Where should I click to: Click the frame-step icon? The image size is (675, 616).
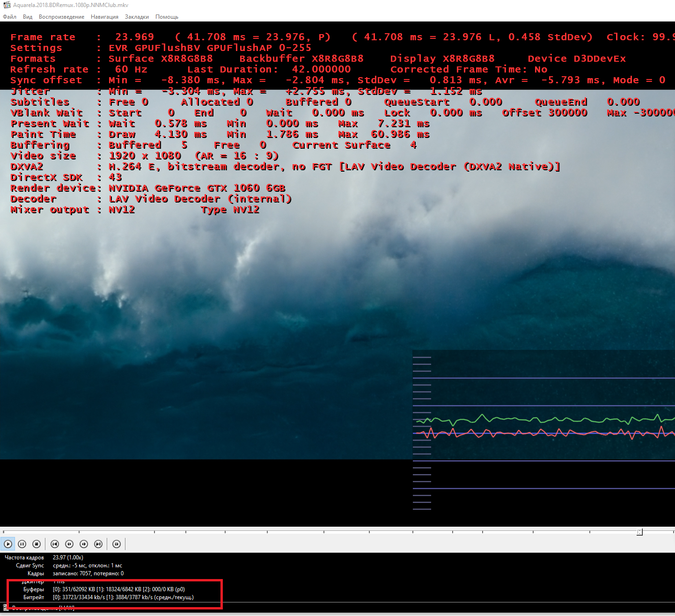pyautogui.click(x=117, y=544)
